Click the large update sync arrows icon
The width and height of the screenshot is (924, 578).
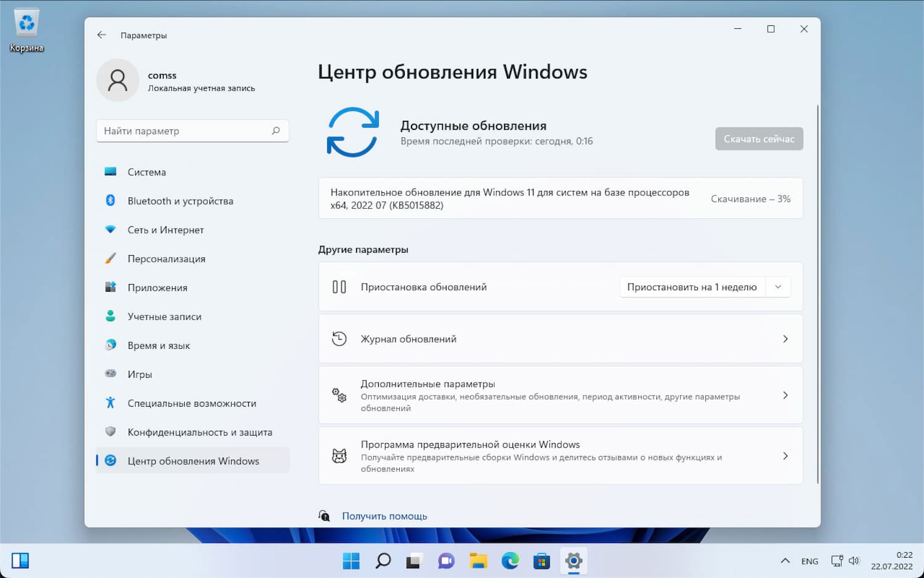tap(352, 132)
